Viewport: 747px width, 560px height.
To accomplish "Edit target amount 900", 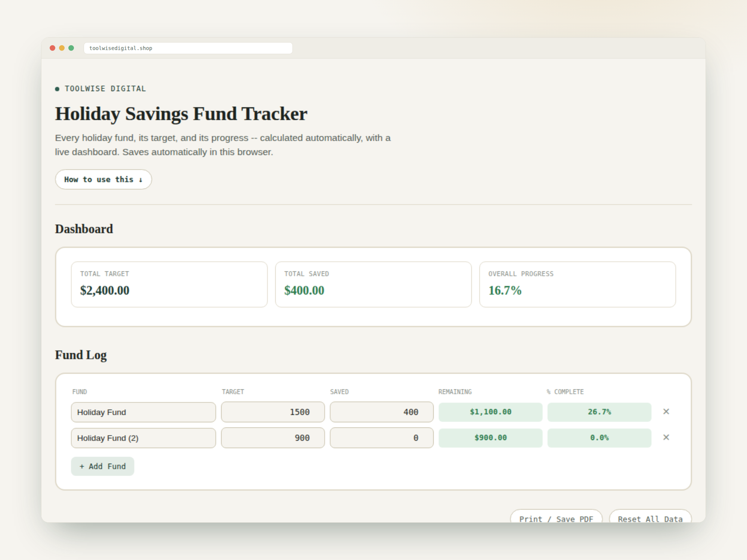I will [x=273, y=438].
